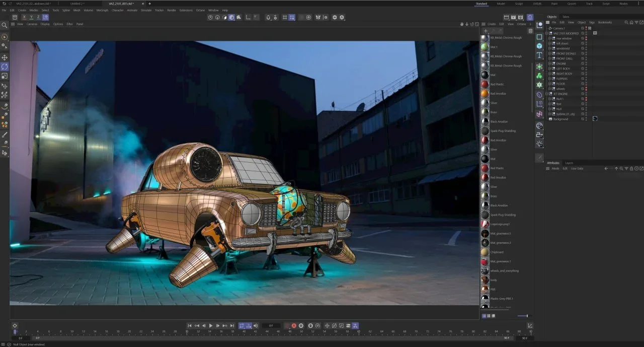Image resolution: width=644 pixels, height=347 pixels.
Task: Add a Cube primitive from the palette
Action: tap(539, 46)
